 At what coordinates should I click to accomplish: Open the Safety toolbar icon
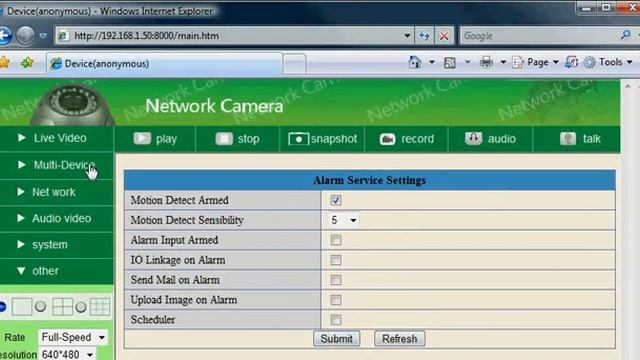(571, 62)
